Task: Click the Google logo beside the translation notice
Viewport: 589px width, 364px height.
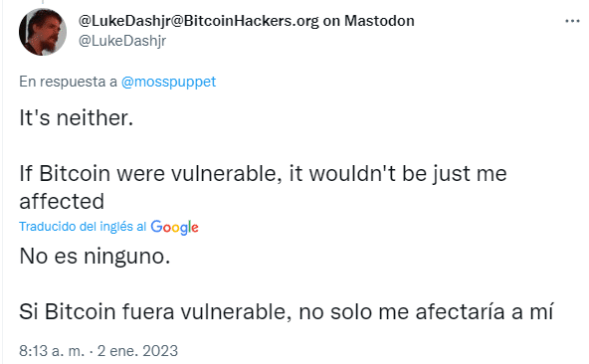Action: (174, 227)
